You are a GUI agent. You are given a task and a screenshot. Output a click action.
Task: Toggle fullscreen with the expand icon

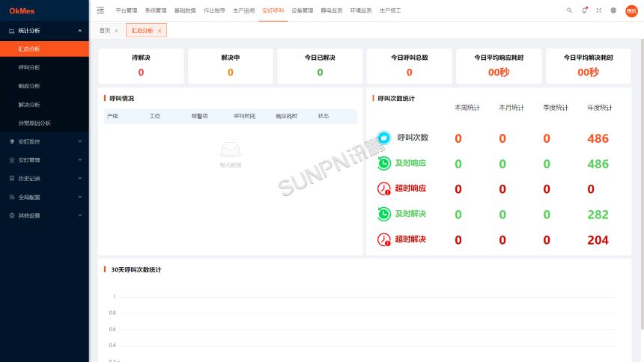click(x=598, y=10)
